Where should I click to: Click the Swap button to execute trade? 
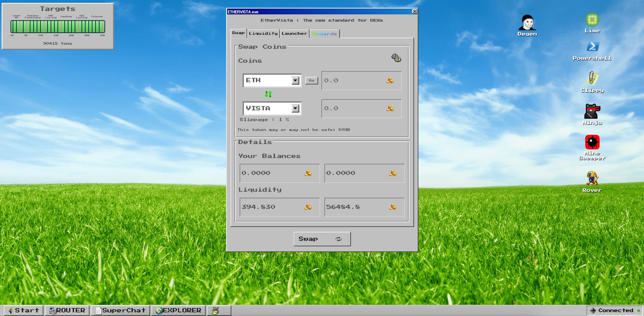click(x=322, y=239)
